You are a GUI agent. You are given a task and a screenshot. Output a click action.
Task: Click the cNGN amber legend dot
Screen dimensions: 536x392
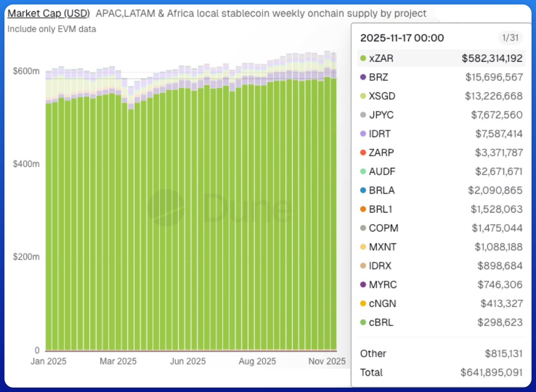point(363,304)
